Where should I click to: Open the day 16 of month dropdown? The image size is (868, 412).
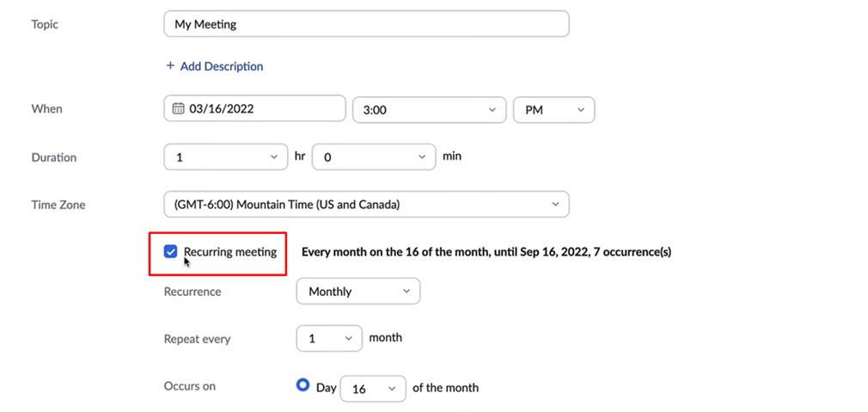(x=373, y=389)
